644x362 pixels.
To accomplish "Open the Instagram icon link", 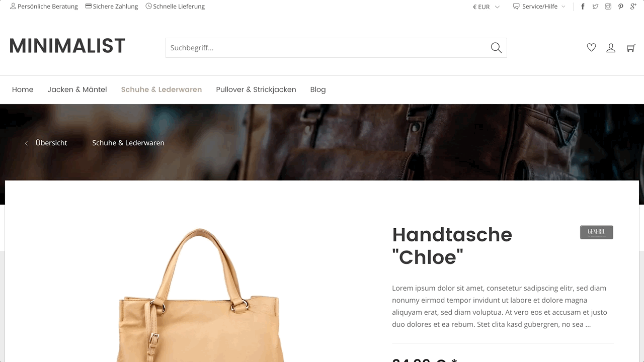I will click(608, 7).
